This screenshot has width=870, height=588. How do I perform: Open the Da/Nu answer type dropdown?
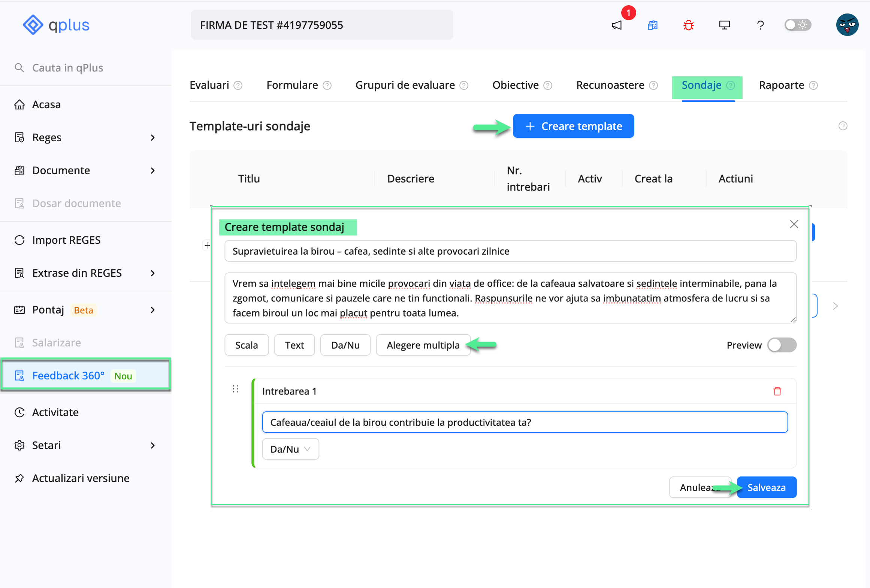click(x=290, y=449)
